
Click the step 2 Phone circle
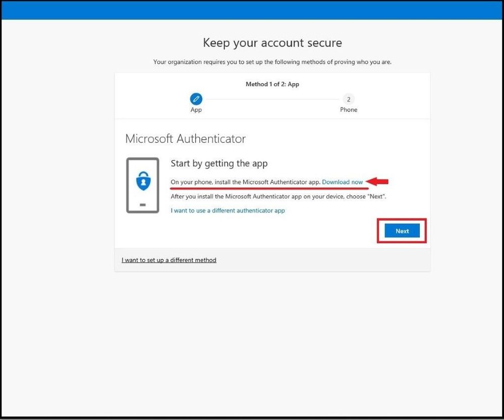pos(349,99)
